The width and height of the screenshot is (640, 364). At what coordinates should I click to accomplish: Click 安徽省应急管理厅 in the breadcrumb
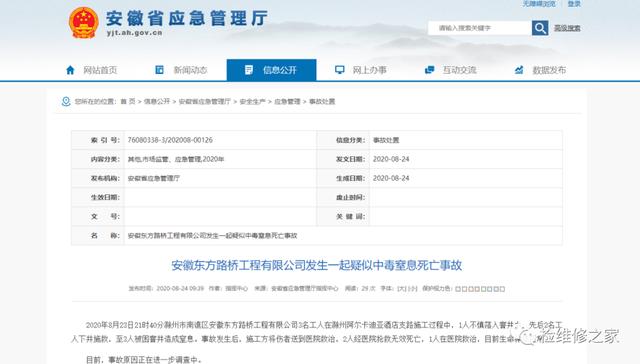tap(204, 101)
